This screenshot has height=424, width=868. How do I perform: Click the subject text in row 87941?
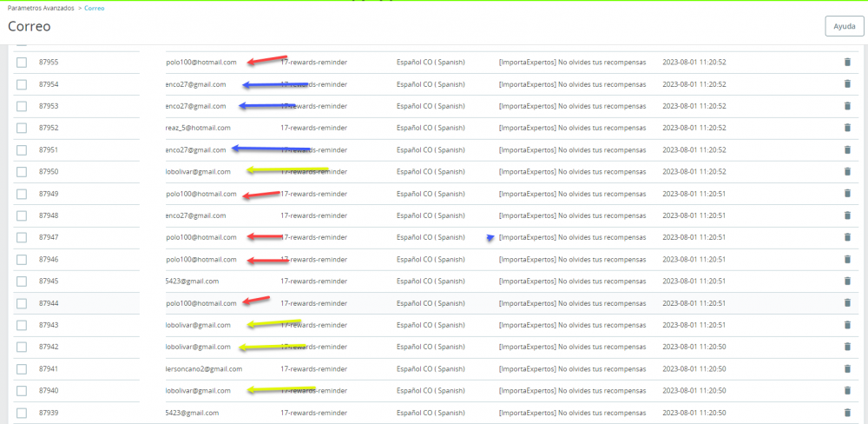(572, 369)
